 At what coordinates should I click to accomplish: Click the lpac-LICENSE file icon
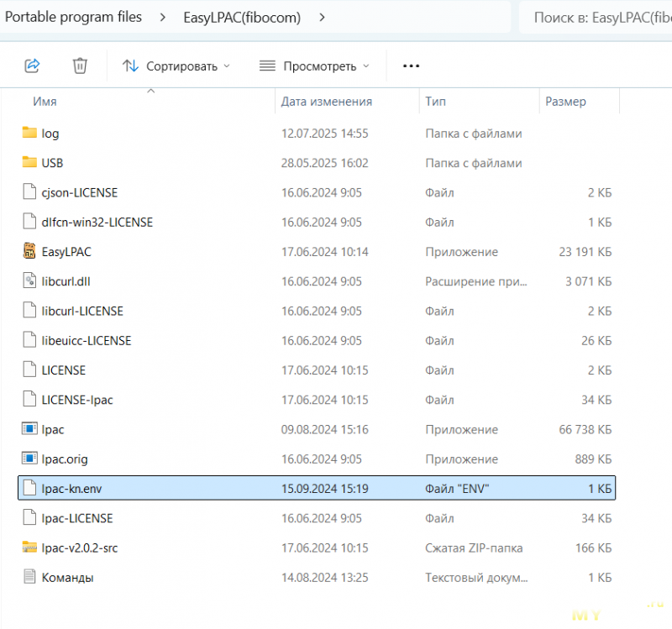[29, 517]
